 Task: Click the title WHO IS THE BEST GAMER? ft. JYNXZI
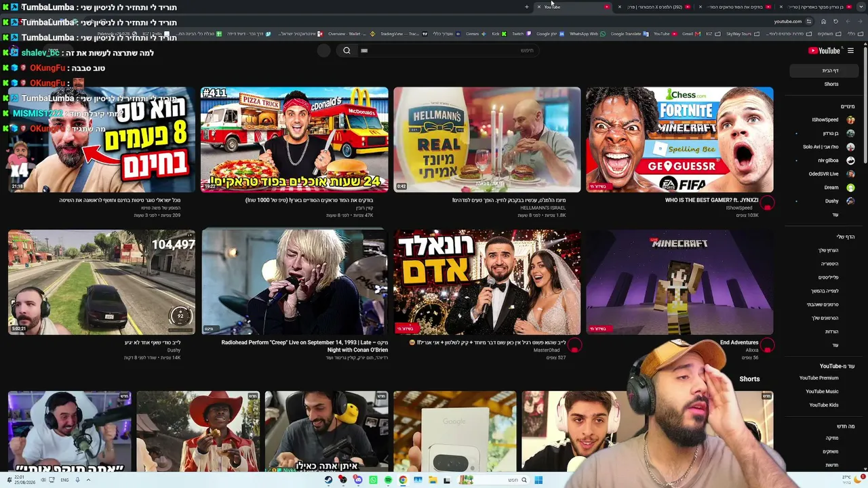tap(711, 201)
